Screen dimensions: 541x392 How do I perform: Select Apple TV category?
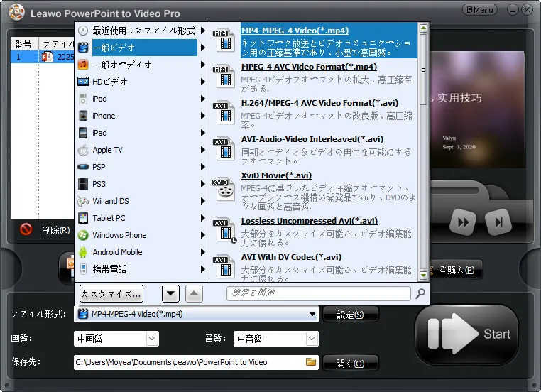(x=141, y=150)
